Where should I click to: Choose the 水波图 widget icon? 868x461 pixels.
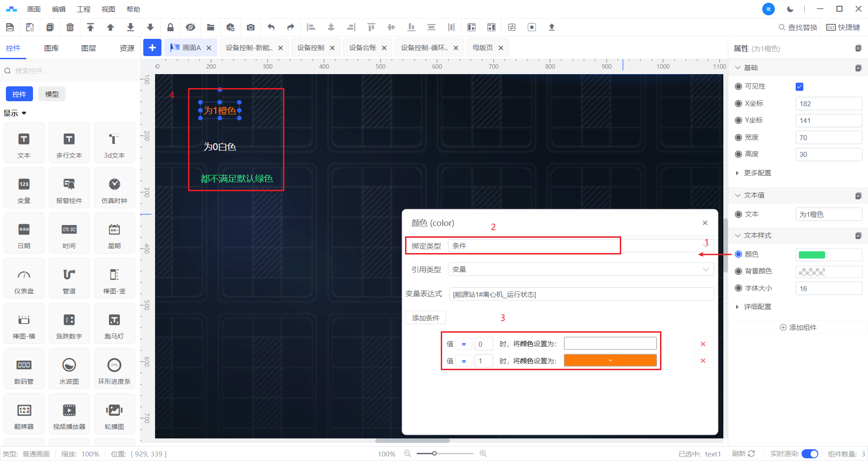click(69, 369)
